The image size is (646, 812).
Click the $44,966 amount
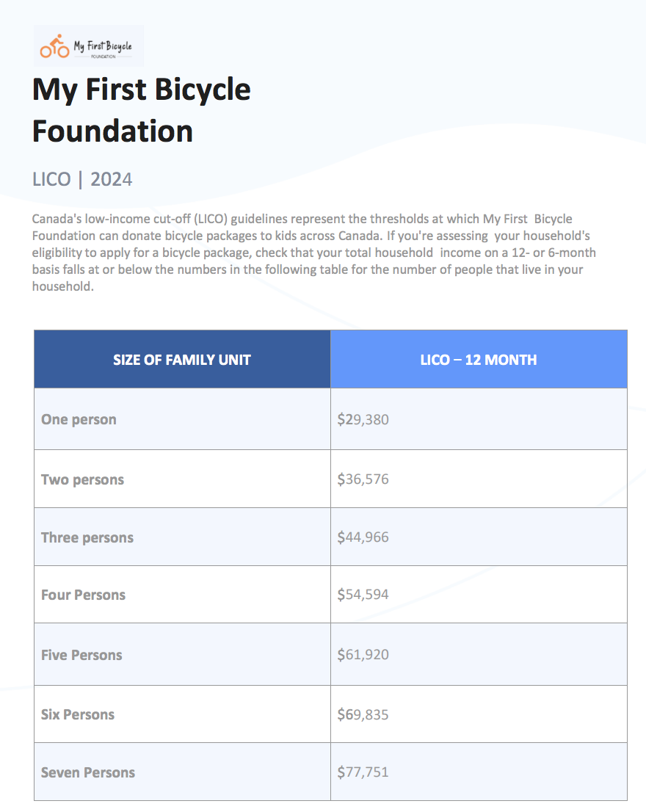(363, 537)
